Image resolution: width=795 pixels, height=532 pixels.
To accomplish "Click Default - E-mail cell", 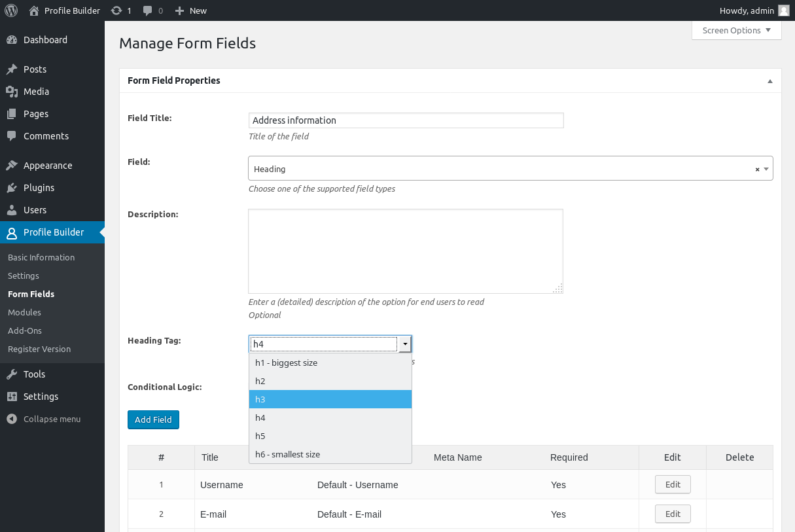I will coord(349,514).
